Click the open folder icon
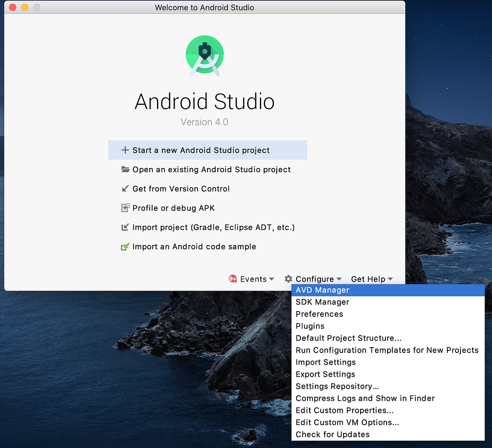 pos(125,169)
